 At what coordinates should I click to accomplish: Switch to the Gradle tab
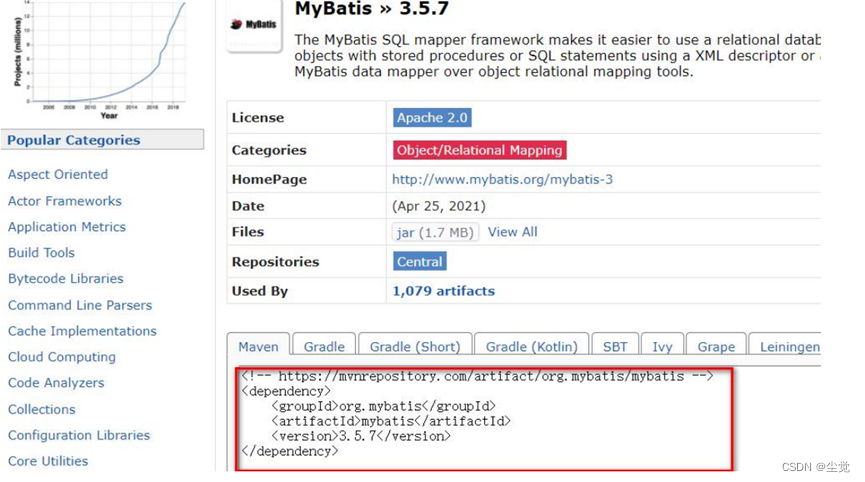324,346
